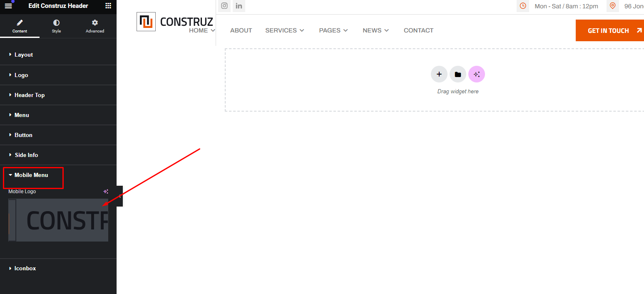Image resolution: width=644 pixels, height=294 pixels.
Task: Click the location pin icon
Action: [612, 6]
